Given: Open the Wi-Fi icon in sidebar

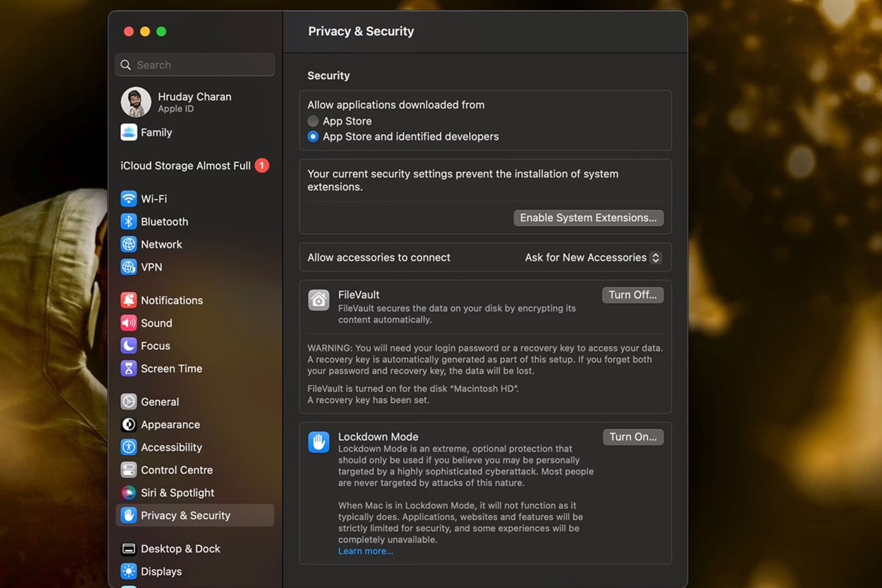Looking at the screenshot, I should click(x=129, y=199).
